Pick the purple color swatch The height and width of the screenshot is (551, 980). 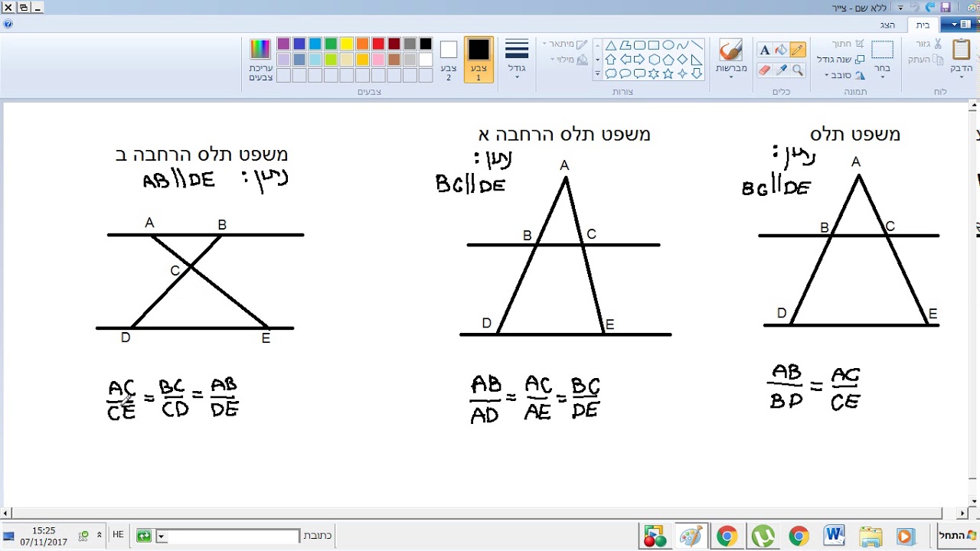pos(283,44)
